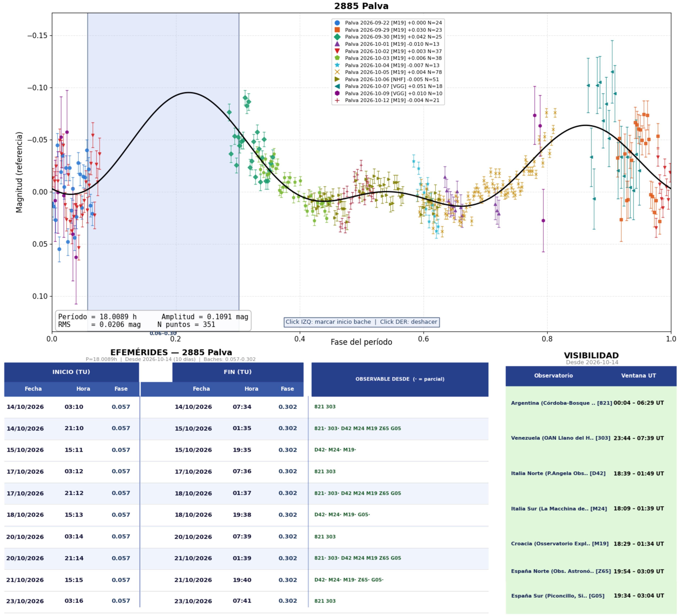Click the OBSERVABLE DESDE column header
Viewport: 680px width, 616px height.
click(400, 379)
